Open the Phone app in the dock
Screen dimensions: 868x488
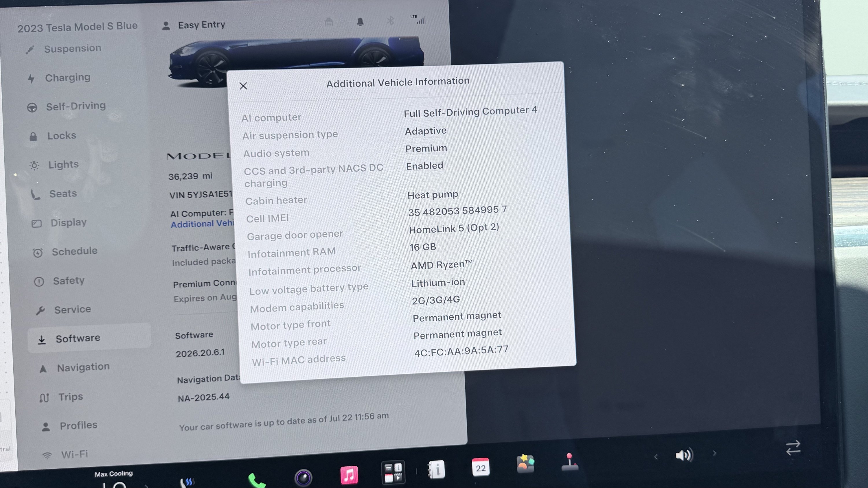pyautogui.click(x=257, y=480)
